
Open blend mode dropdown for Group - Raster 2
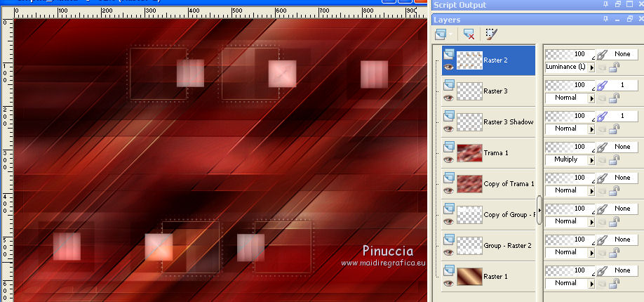(591, 253)
